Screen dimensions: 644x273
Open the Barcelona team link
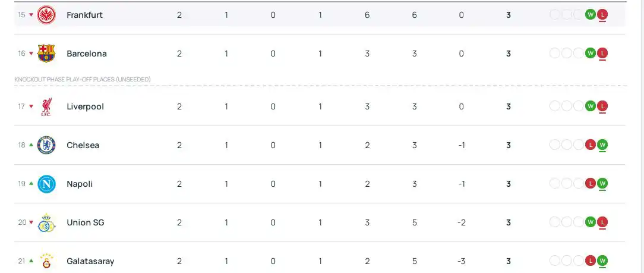(87, 54)
